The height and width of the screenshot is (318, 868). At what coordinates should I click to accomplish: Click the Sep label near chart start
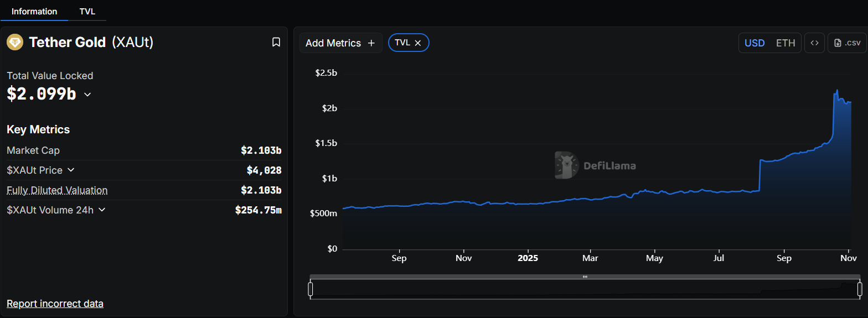click(x=399, y=258)
